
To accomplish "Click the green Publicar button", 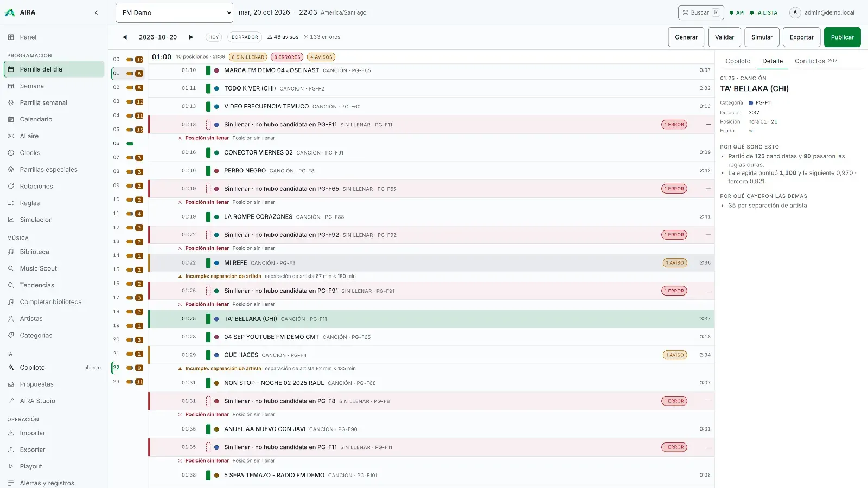I will (842, 37).
